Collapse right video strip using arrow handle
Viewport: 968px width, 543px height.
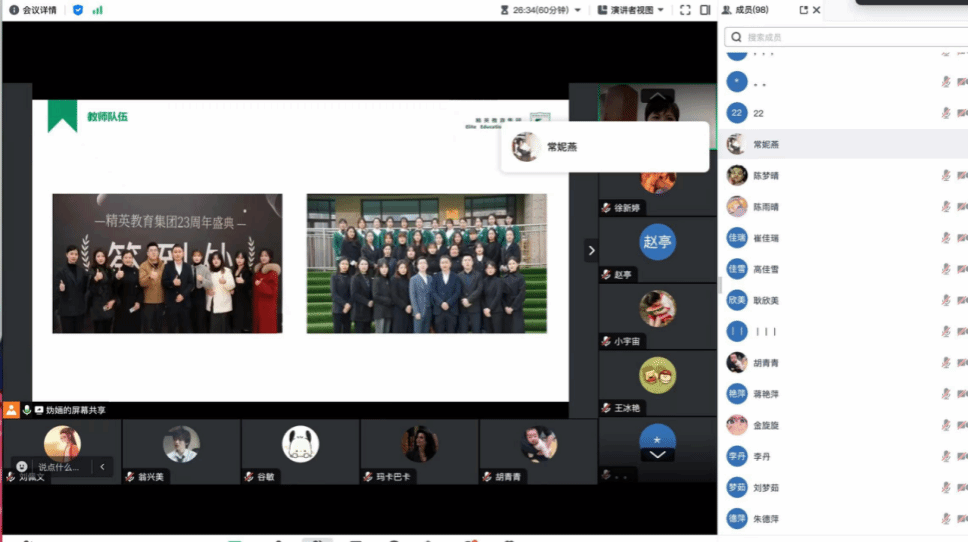tap(591, 251)
